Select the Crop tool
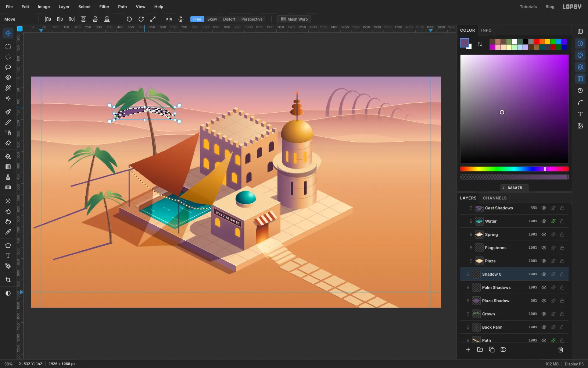Screen dimensions: 588x368 pyautogui.click(x=8, y=280)
